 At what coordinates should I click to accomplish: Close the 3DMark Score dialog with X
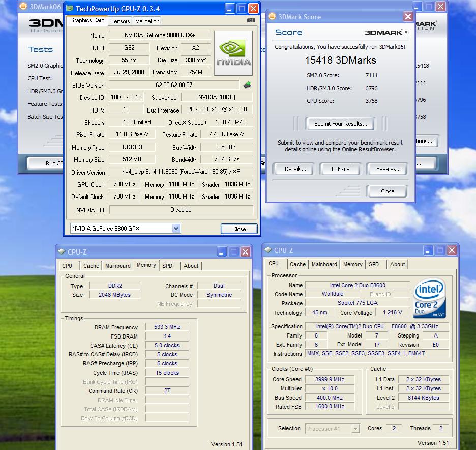(x=408, y=16)
